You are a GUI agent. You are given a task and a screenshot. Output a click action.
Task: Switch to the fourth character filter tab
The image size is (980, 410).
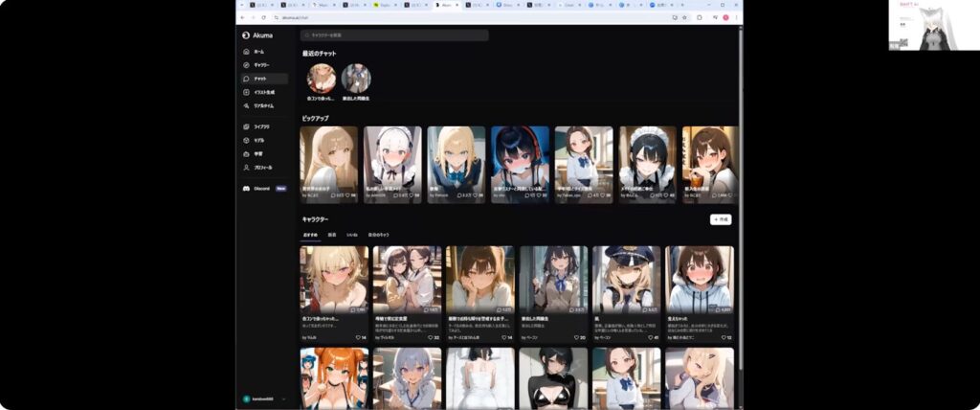coord(377,235)
